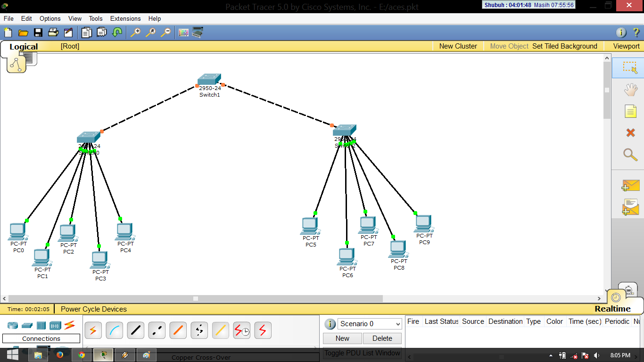Open the Tools menu
644x362 pixels.
pos(96,18)
